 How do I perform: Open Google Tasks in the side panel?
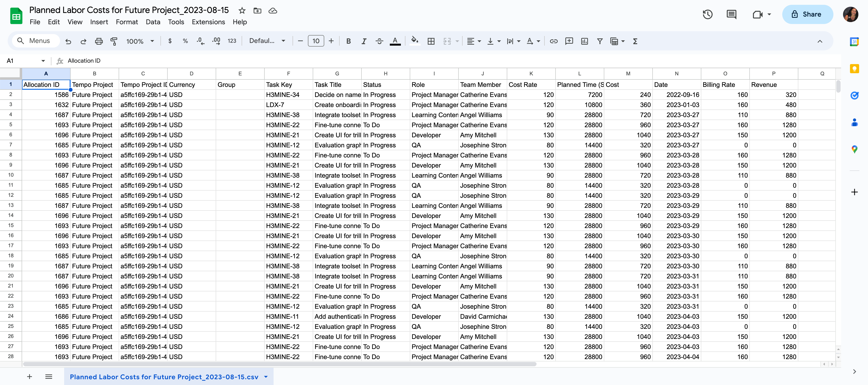click(x=855, y=95)
